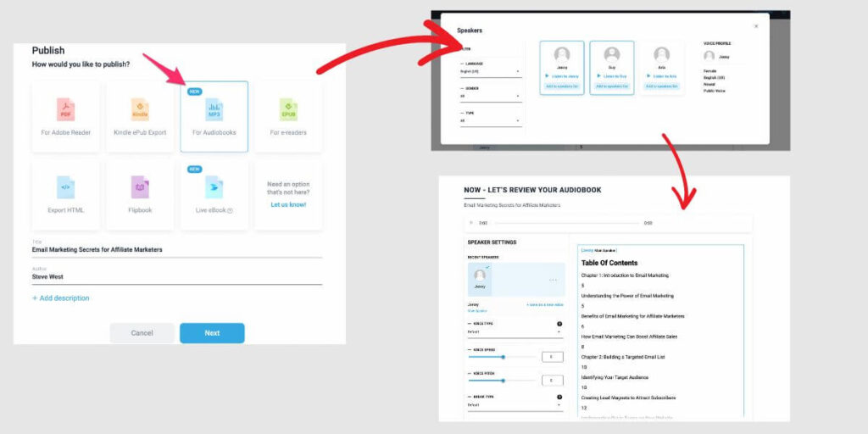This screenshot has height=434, width=868.
Task: Open the Language filter dropdown
Action: (x=490, y=73)
